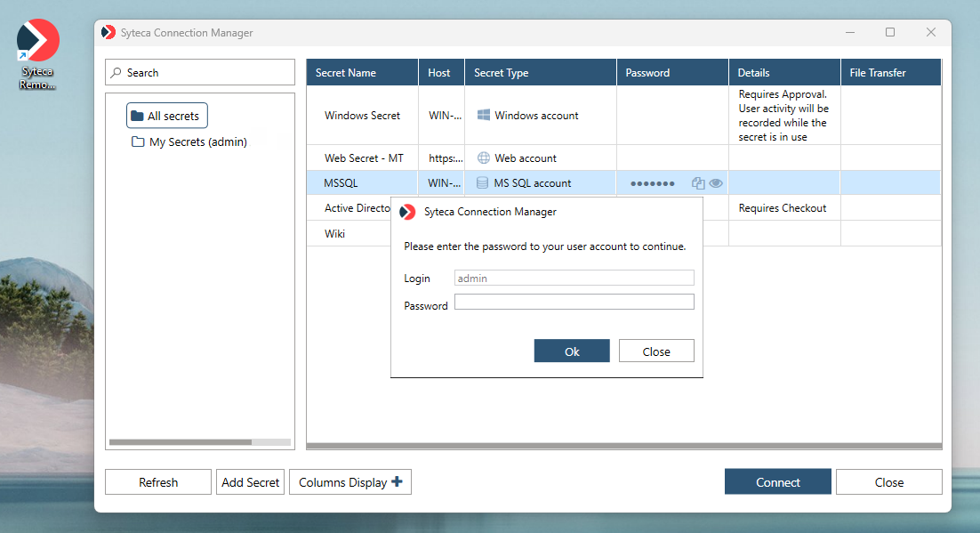Viewport: 980px width, 533px height.
Task: Click the Syteca logo in password dialog
Action: coord(407,212)
